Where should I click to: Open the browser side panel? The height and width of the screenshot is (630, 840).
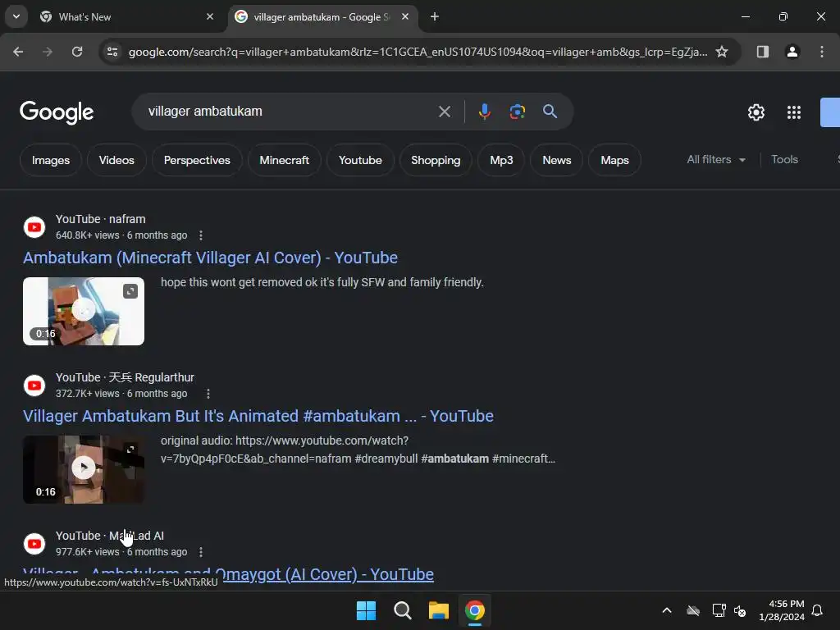762,52
